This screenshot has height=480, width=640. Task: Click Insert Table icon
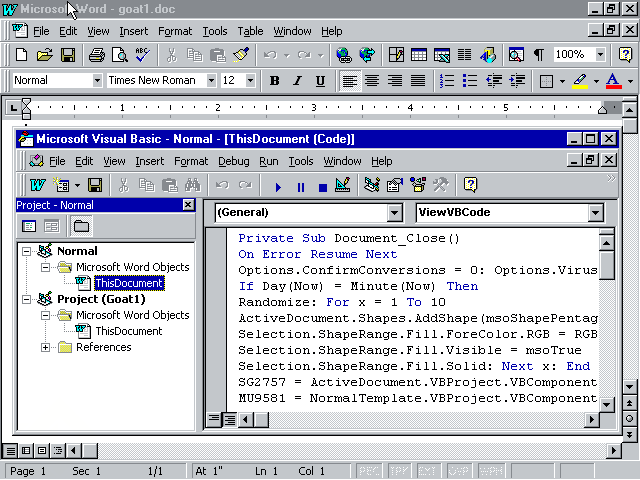click(419, 54)
